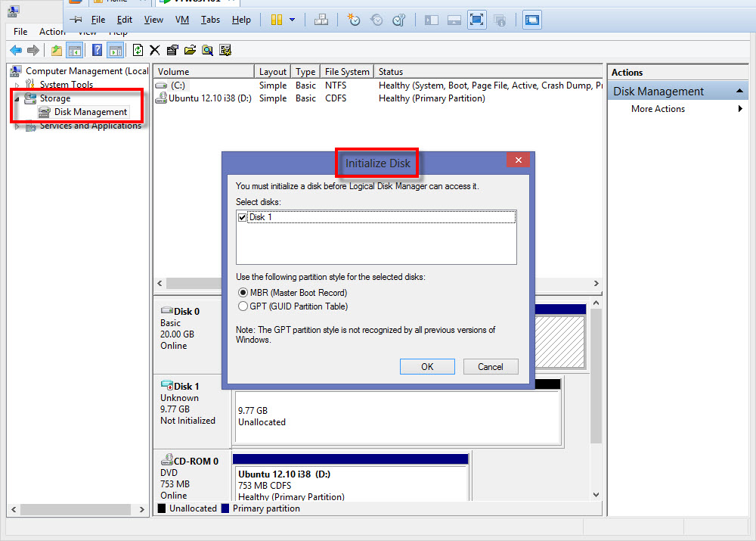Click OK in Initialize Disk dialog
Viewport: 756px width, 541px height.
coord(427,367)
